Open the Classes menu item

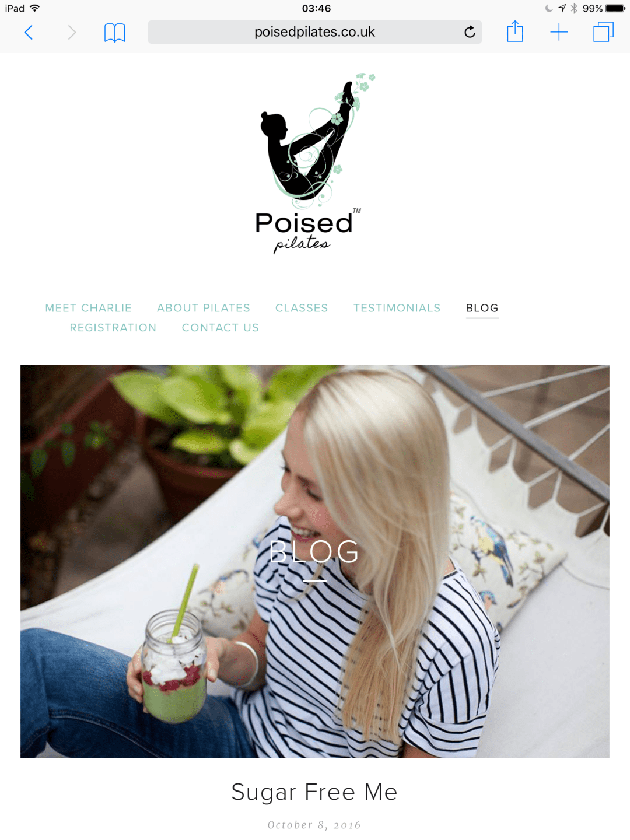pyautogui.click(x=302, y=308)
